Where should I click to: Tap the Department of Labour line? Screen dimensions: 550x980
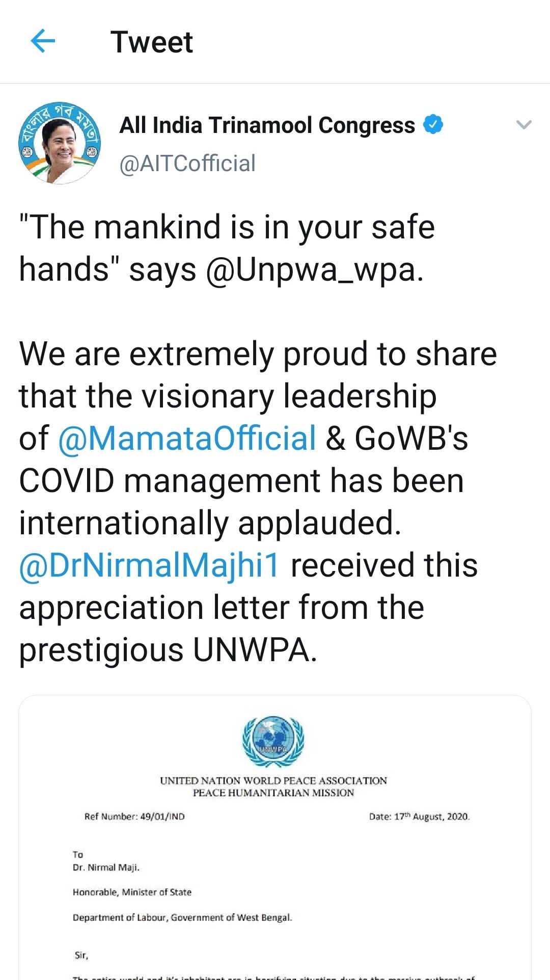tap(182, 917)
